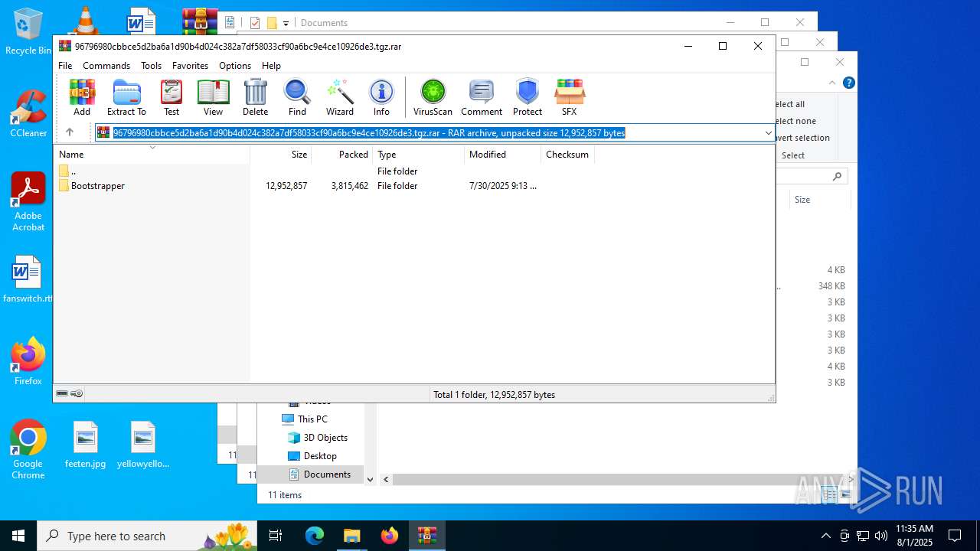The height and width of the screenshot is (551, 980).
Task: Click the Protect shield icon
Action: pyautogui.click(x=528, y=97)
